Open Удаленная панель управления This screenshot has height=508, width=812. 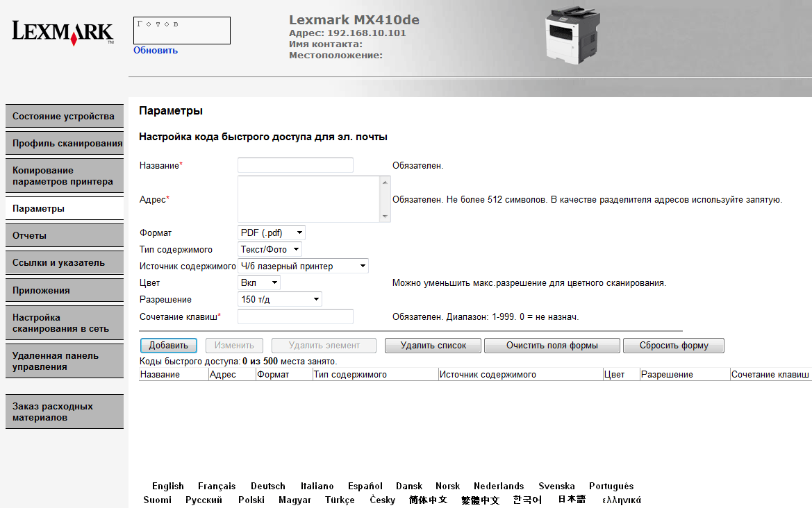[64, 361]
